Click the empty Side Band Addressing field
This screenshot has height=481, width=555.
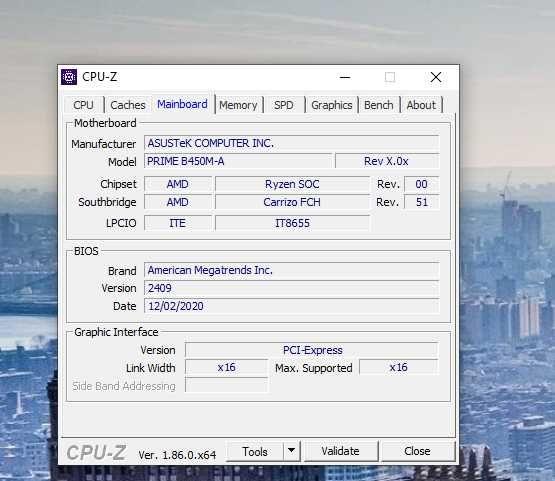point(227,385)
